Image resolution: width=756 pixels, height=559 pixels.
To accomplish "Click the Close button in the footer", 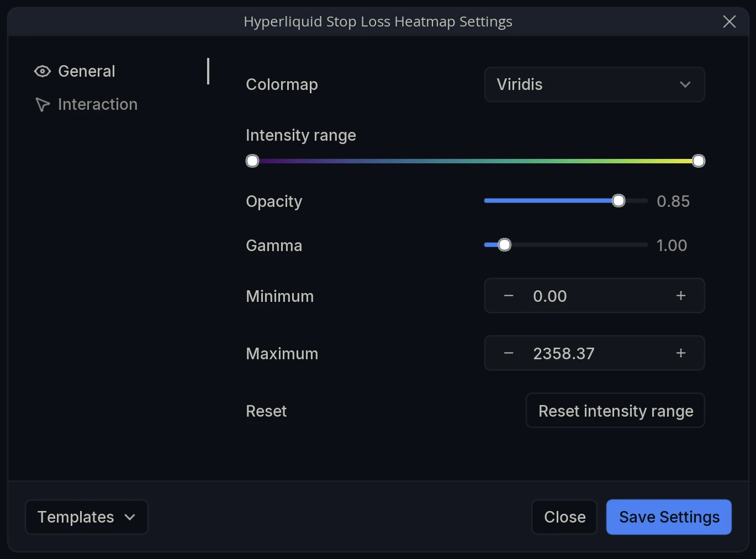I will (x=564, y=517).
